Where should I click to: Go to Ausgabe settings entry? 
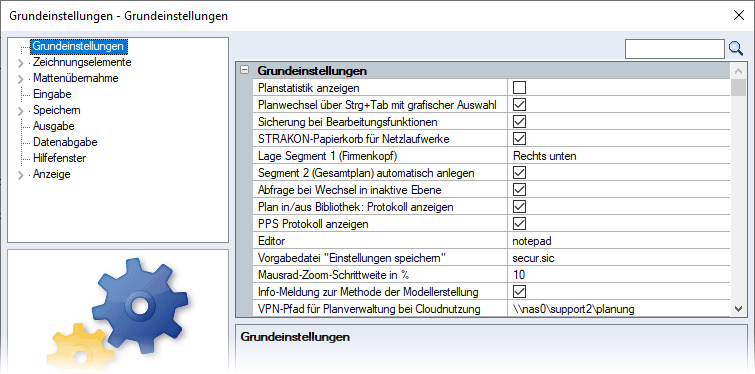[53, 126]
